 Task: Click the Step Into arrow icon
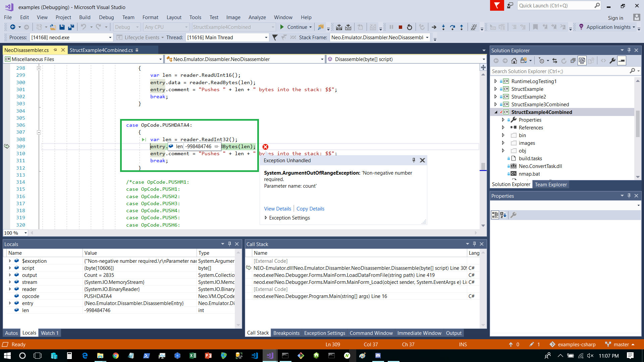pyautogui.click(x=443, y=27)
